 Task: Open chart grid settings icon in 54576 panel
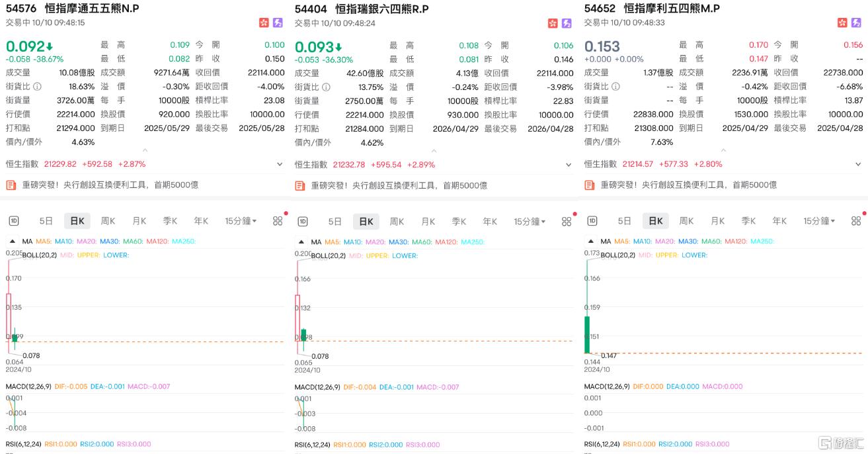tap(277, 221)
